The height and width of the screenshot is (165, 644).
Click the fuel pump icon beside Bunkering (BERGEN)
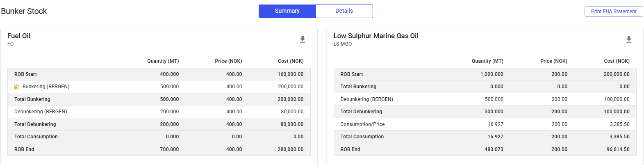click(x=17, y=87)
